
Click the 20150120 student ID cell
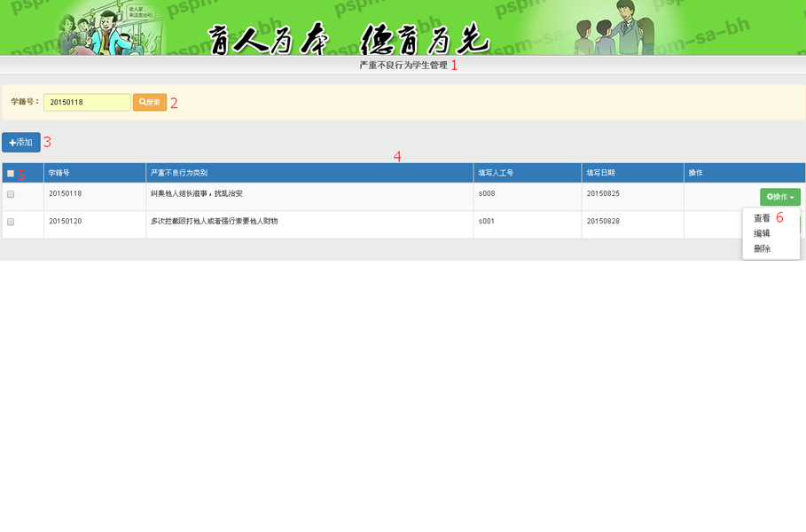pos(66,222)
